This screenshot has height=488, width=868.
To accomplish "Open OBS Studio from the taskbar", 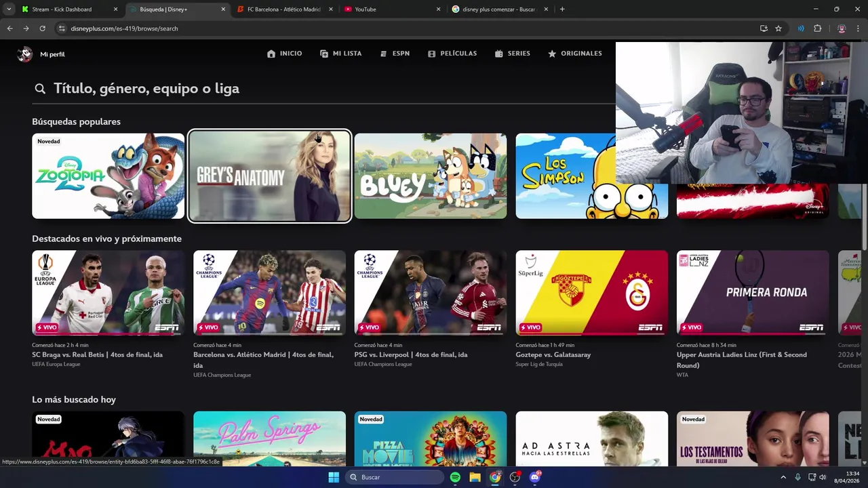I will click(x=515, y=477).
